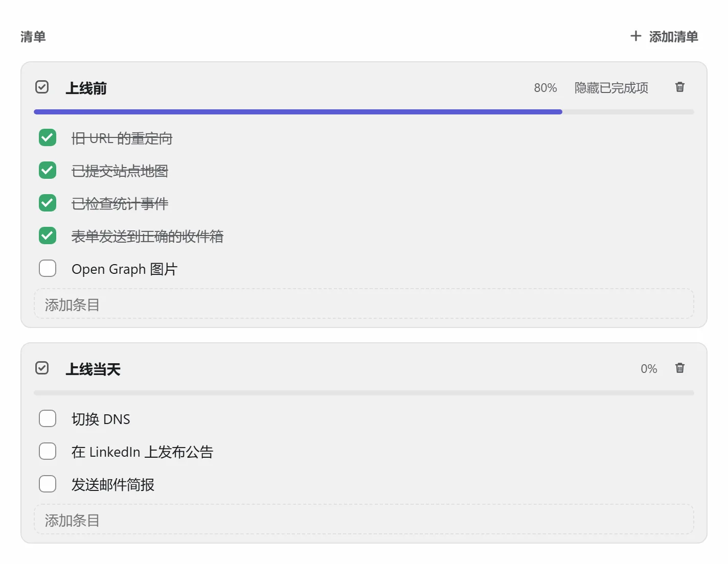Screen dimensions: 728x564
Task: Click the 上线前 checklist title
Action: pos(86,88)
